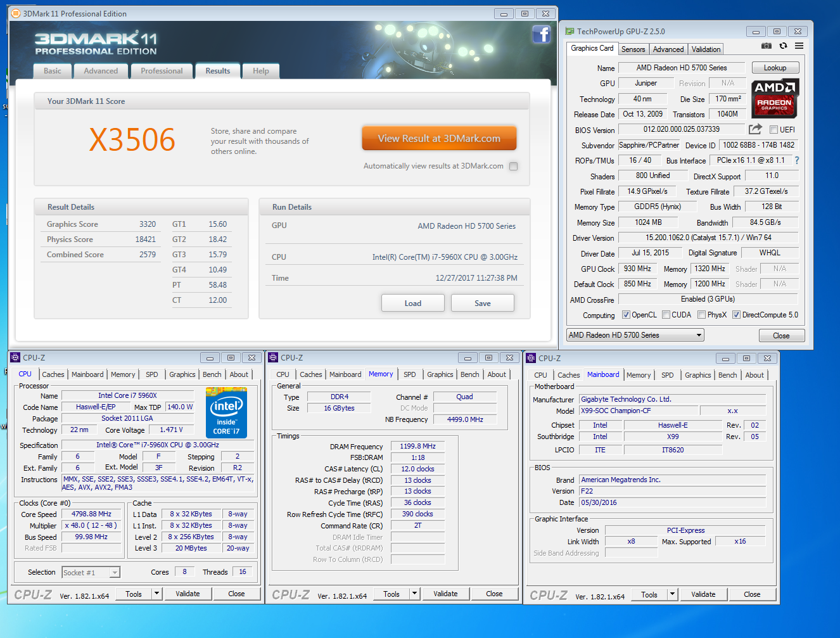Open GPU-Z hamburger menu icon
This screenshot has height=638, width=840.
799,46
